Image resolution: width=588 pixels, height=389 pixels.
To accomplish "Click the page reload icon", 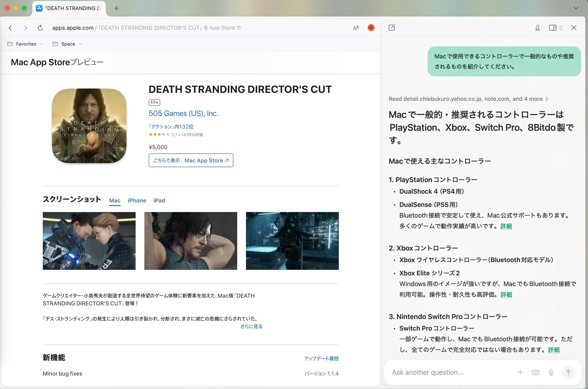I will click(x=40, y=28).
